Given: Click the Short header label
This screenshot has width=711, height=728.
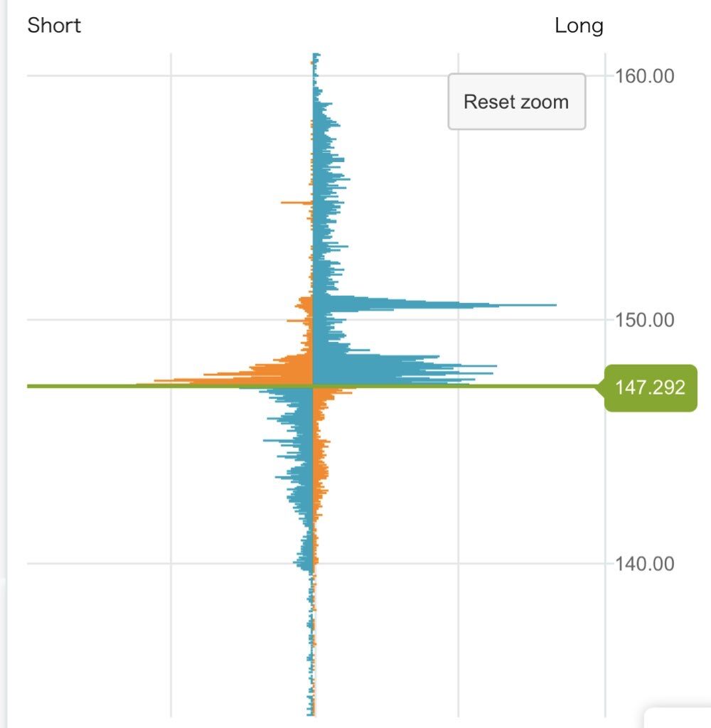Looking at the screenshot, I should (x=54, y=26).
